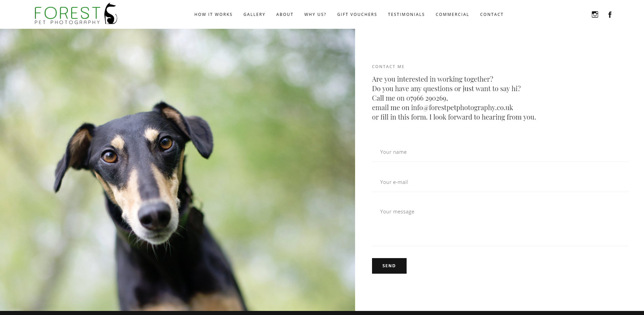Click the info@forestpetphotography.co.uk email address
644x315 pixels.
[x=462, y=108]
